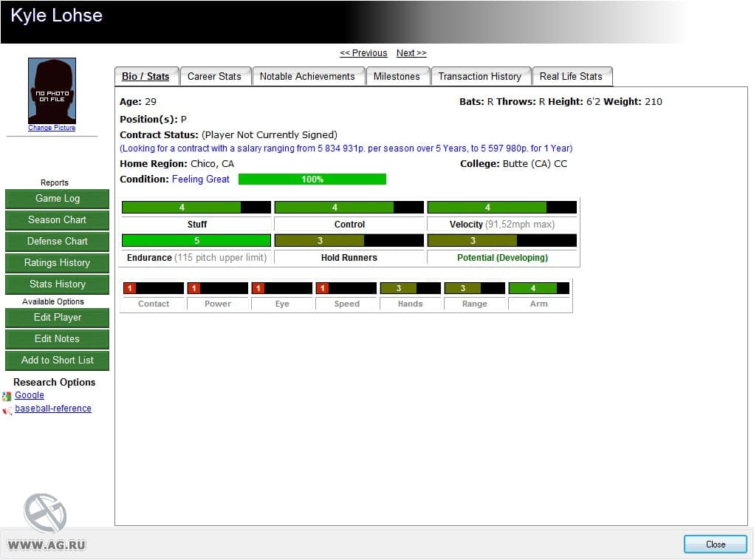Click the Potential rating bar
Image resolution: width=754 pixels, height=560 pixels.
click(x=502, y=241)
